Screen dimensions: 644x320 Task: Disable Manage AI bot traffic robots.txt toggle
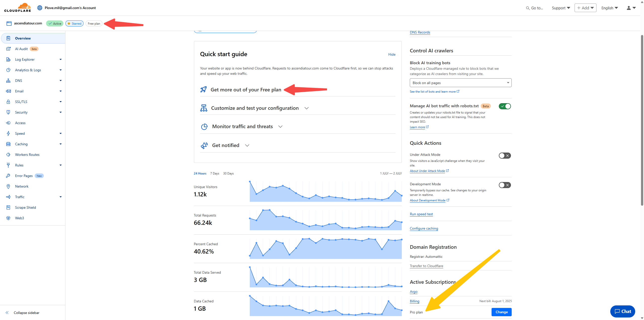click(505, 106)
